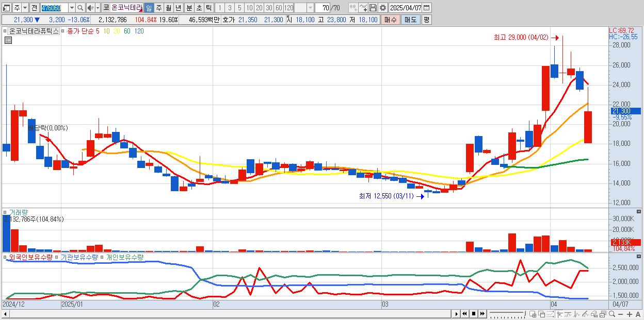Click the minus zoom out icon
The height and width of the screenshot is (320, 644).
click(620, 314)
